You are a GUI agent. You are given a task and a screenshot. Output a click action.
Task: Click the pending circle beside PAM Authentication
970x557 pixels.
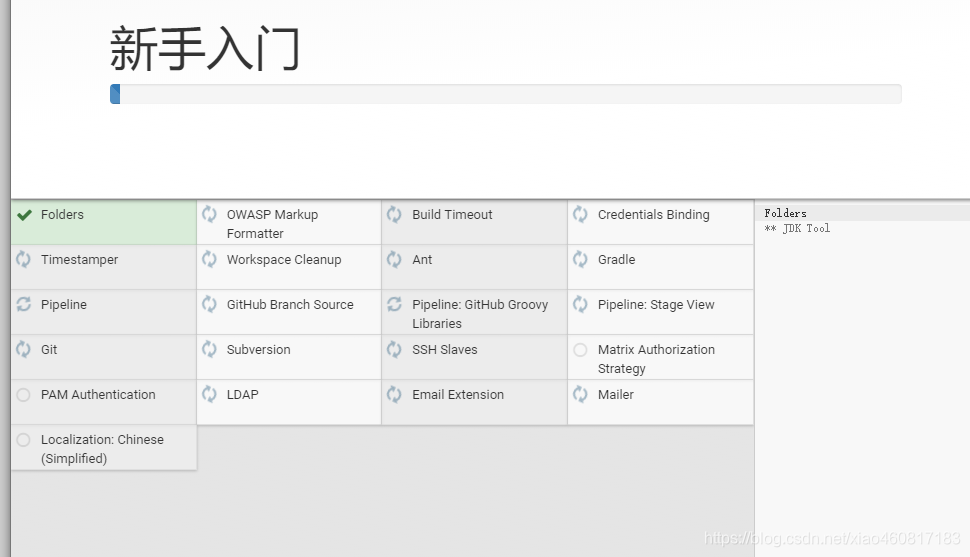[x=24, y=395]
